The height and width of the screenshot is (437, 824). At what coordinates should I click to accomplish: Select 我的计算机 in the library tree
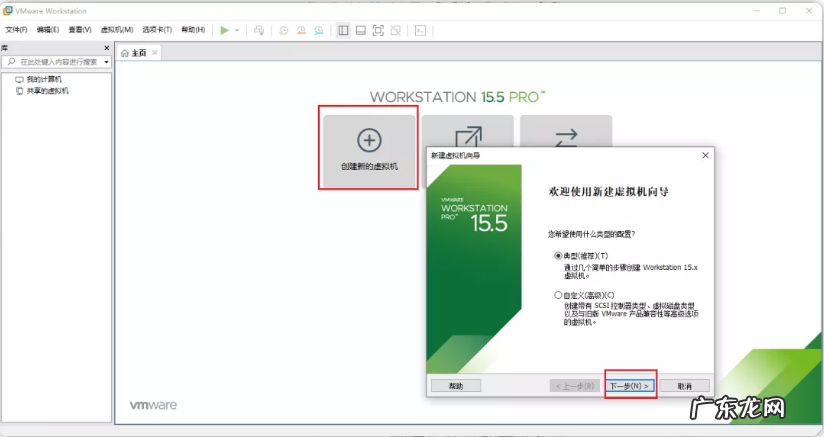coord(44,79)
